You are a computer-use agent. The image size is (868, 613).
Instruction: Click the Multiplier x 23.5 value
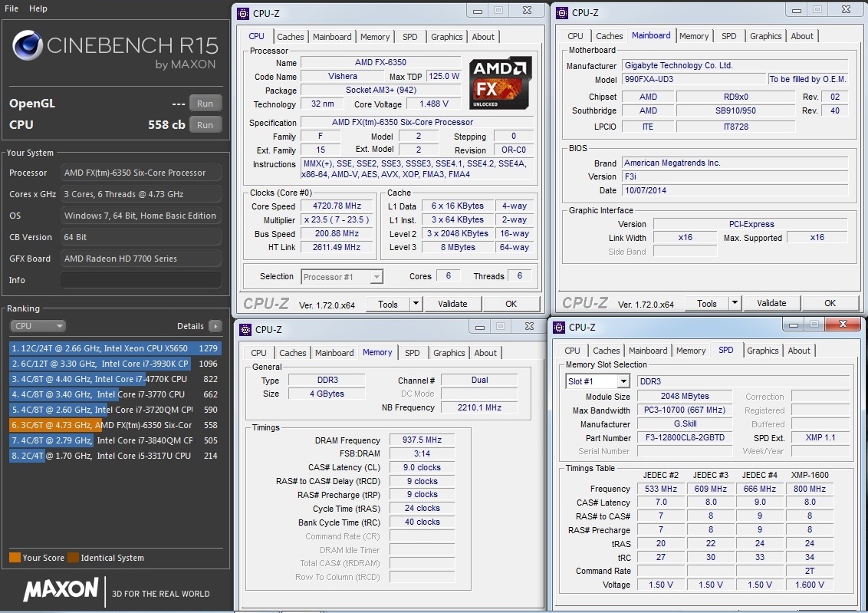pos(337,220)
